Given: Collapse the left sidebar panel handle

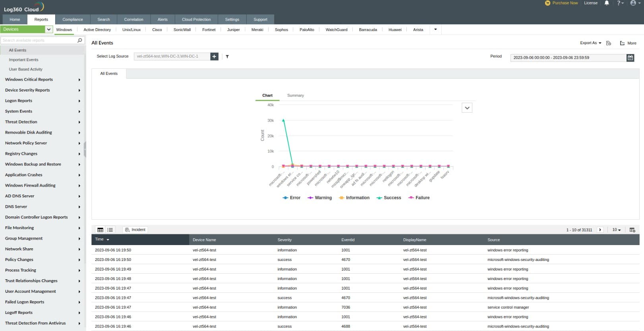Looking at the screenshot, I should (85, 149).
